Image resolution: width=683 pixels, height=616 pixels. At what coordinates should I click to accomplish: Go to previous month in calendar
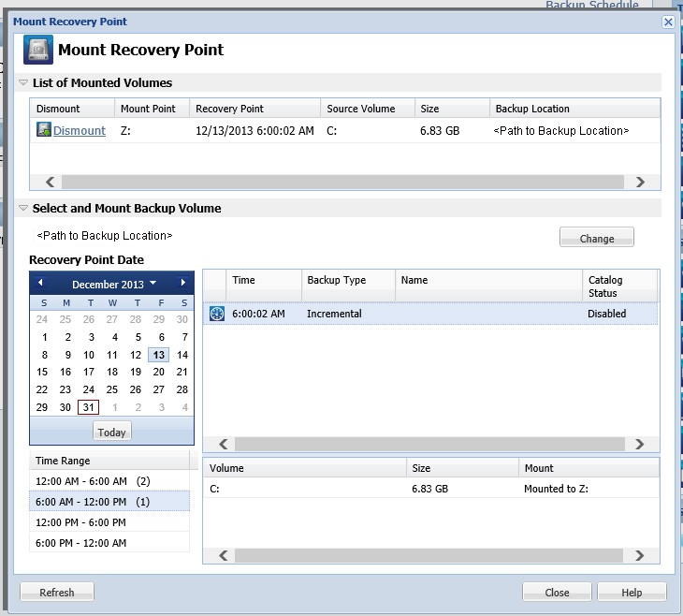40,284
